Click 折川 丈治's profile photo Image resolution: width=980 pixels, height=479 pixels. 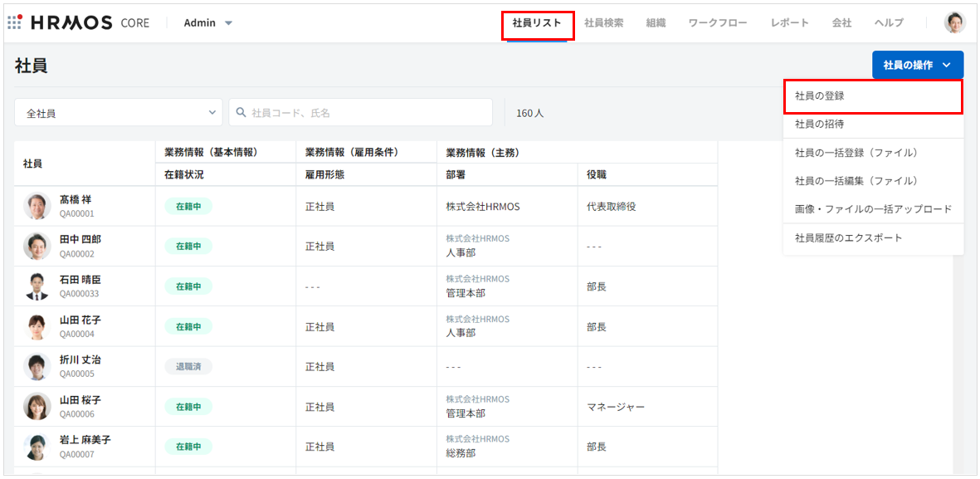pyautogui.click(x=37, y=367)
